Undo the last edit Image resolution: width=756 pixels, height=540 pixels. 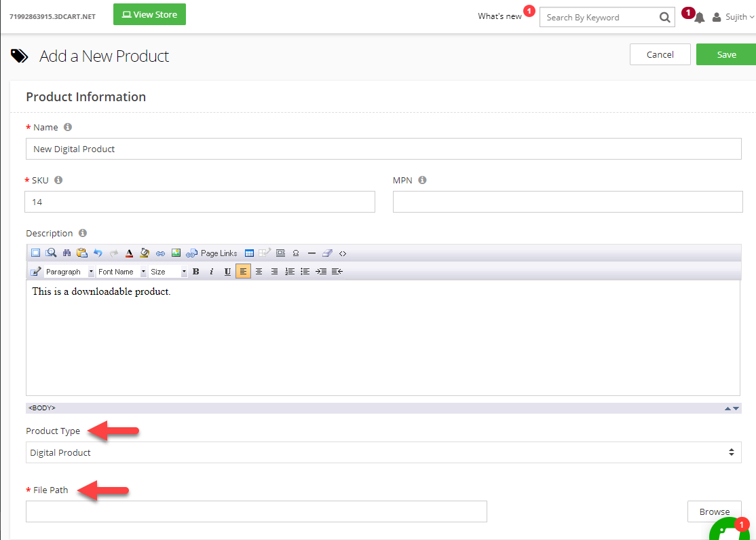(x=98, y=253)
